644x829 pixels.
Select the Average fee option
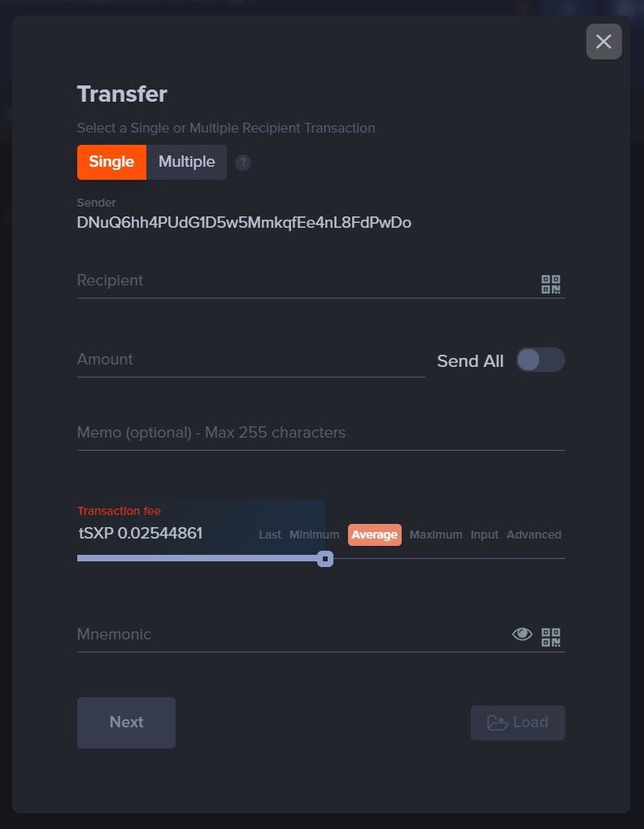click(375, 534)
